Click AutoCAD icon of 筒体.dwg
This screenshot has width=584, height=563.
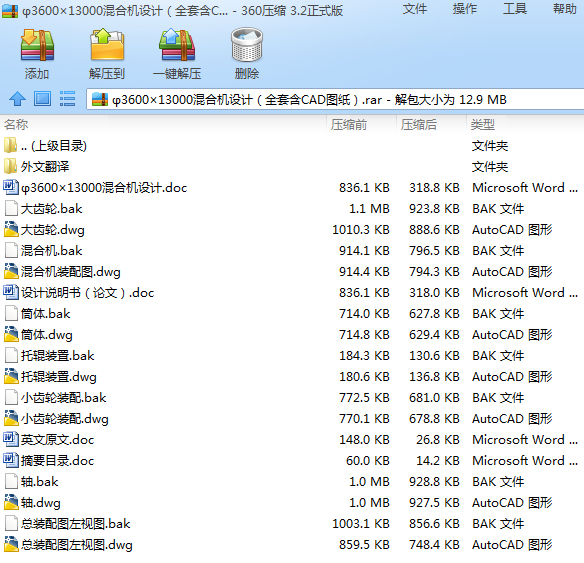click(x=11, y=334)
